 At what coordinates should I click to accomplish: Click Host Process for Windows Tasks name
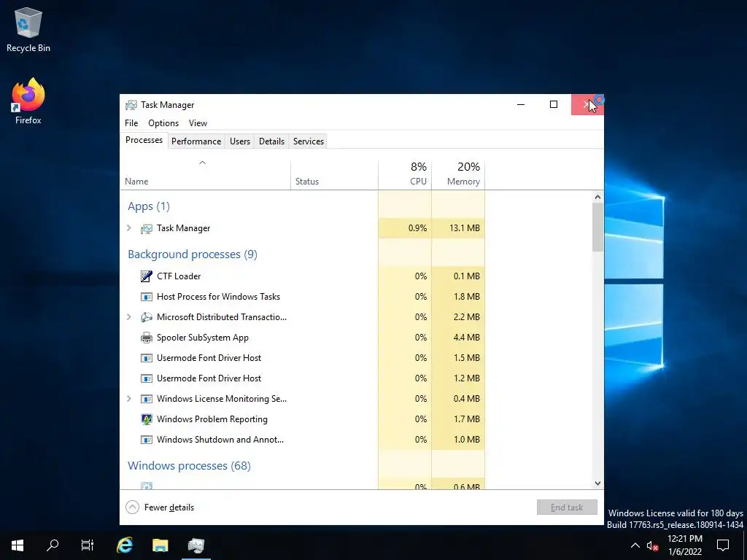218,297
